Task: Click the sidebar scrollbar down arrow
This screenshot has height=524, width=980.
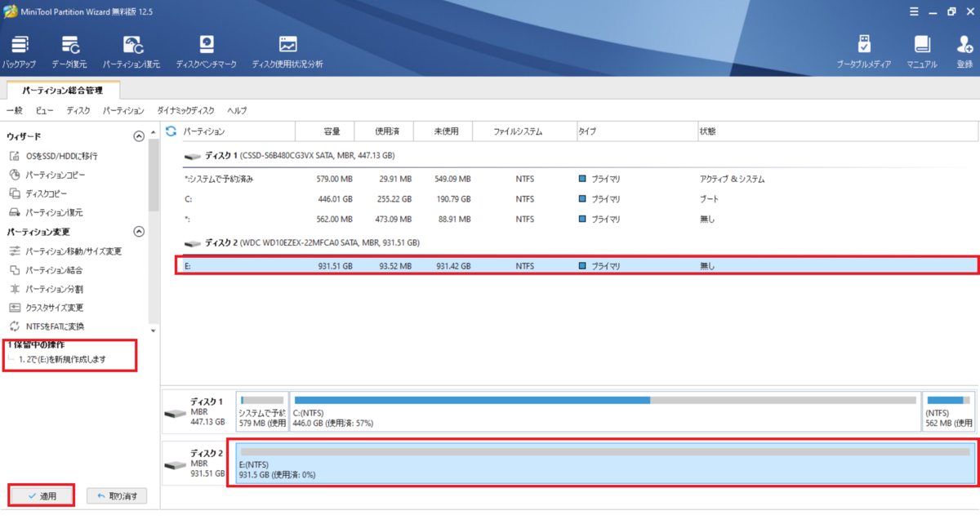Action: (x=154, y=330)
